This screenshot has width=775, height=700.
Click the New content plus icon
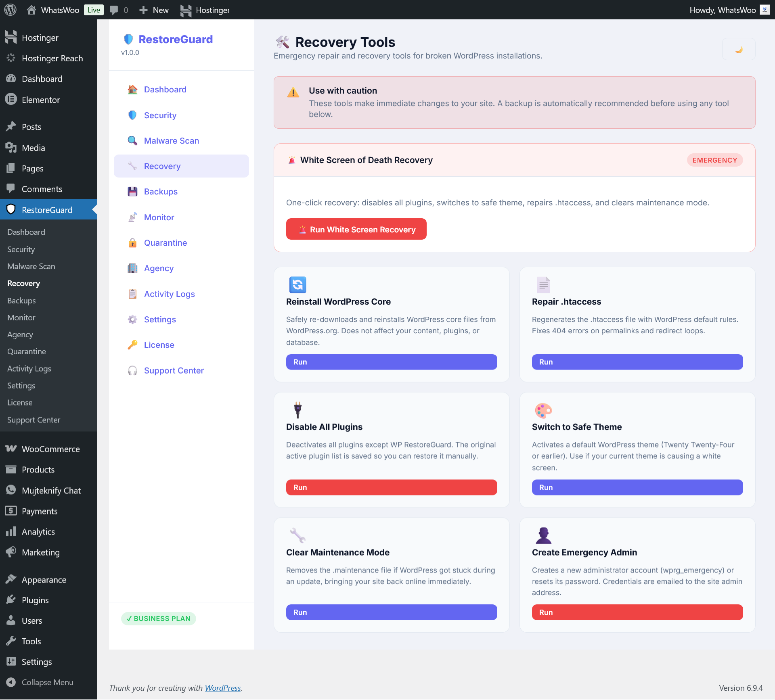coord(143,10)
